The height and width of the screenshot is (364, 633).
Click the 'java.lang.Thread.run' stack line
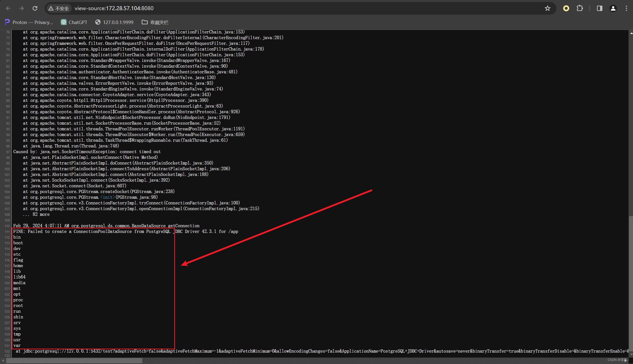click(x=71, y=146)
